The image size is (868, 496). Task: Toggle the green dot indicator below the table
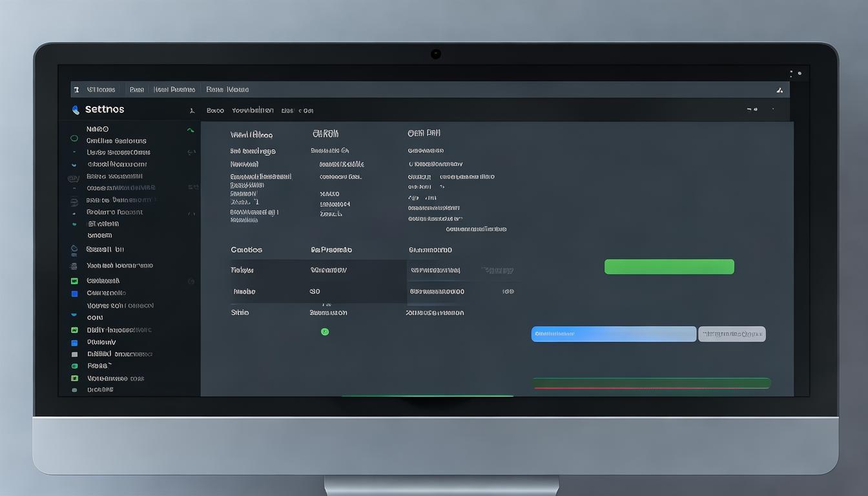(x=325, y=332)
